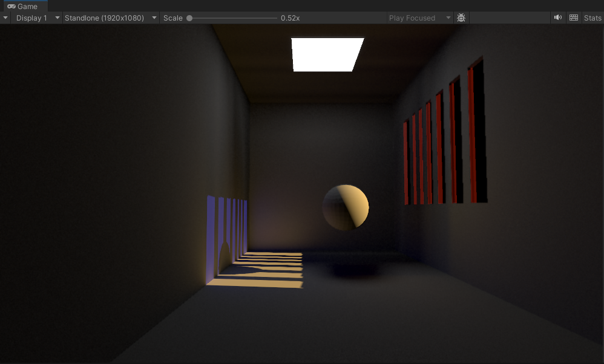The height and width of the screenshot is (364, 604).
Task: Click the tallest red window bar
Action: point(478,131)
